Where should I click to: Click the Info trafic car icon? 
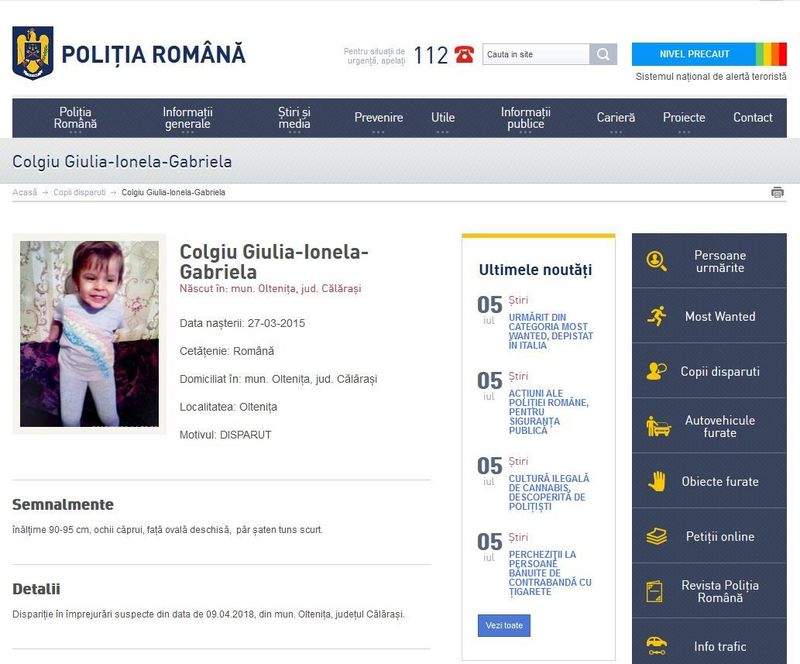(x=656, y=645)
